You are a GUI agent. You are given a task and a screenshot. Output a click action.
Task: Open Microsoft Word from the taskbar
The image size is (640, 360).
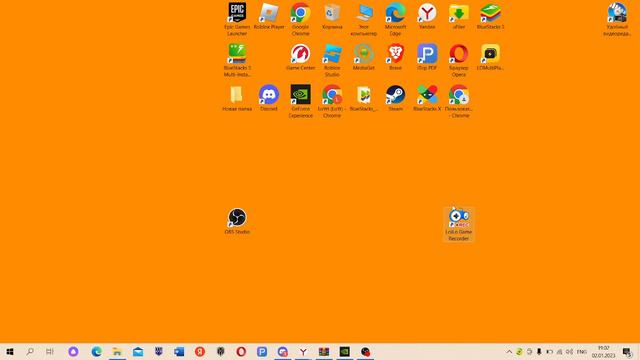click(x=179, y=351)
